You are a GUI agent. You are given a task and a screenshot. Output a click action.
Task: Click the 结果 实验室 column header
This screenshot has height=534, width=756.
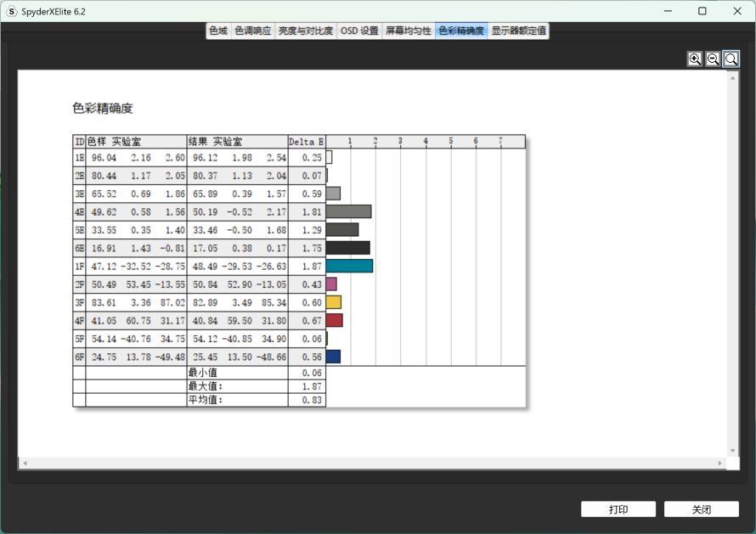pyautogui.click(x=237, y=142)
